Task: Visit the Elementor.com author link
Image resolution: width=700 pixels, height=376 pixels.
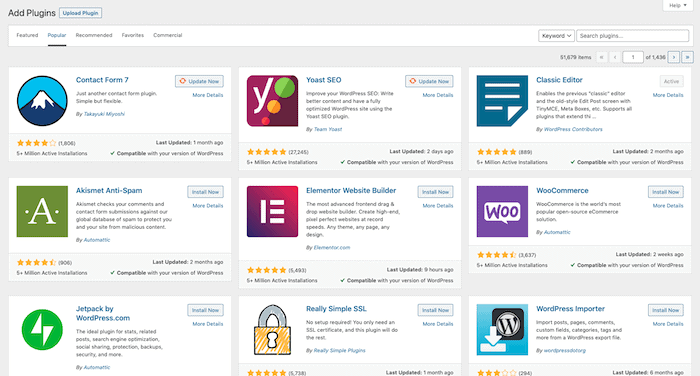Action: pyautogui.click(x=332, y=248)
